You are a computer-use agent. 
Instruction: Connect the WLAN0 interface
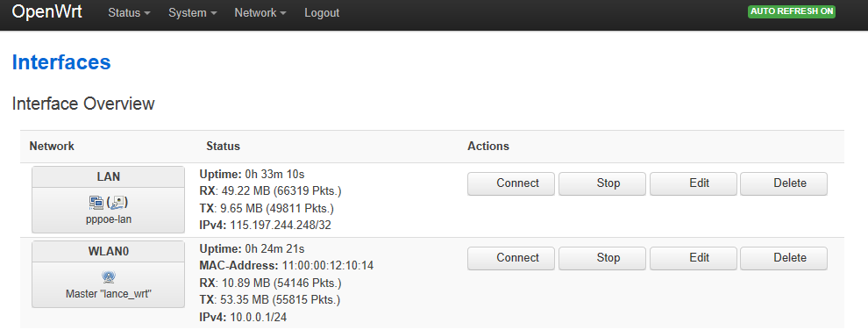[511, 258]
